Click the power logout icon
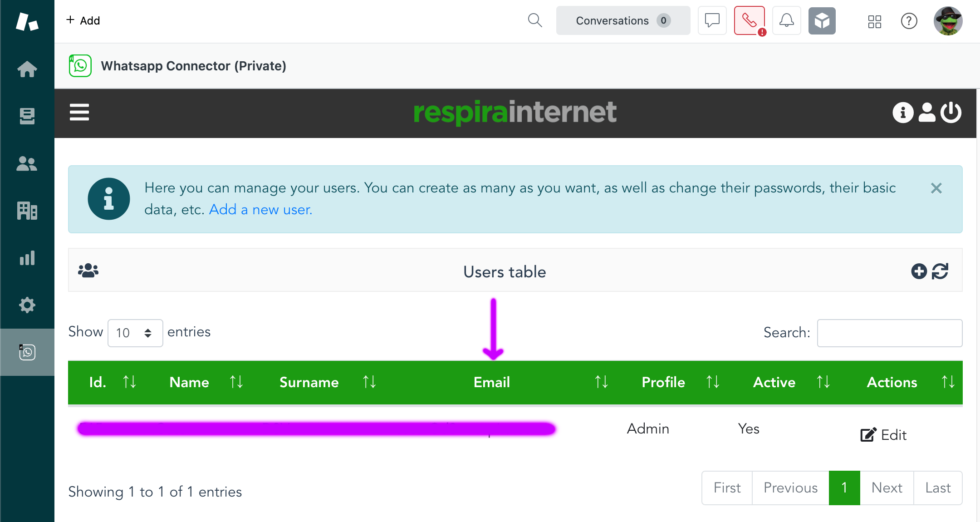Viewport: 980px width, 522px height. coord(951,112)
